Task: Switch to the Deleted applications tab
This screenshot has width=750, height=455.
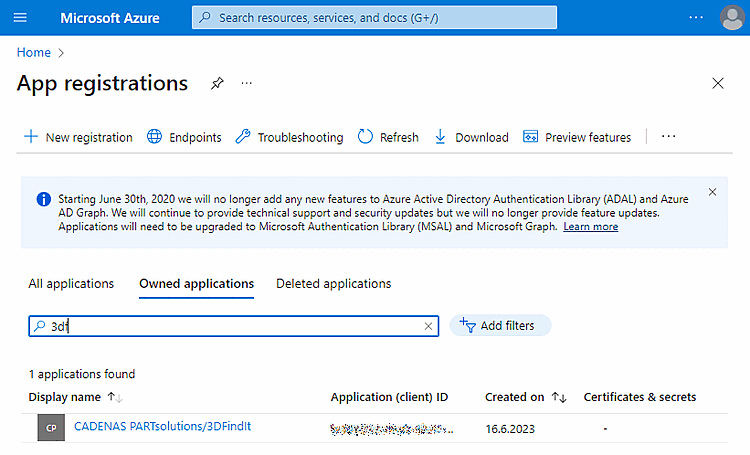Action: [333, 284]
